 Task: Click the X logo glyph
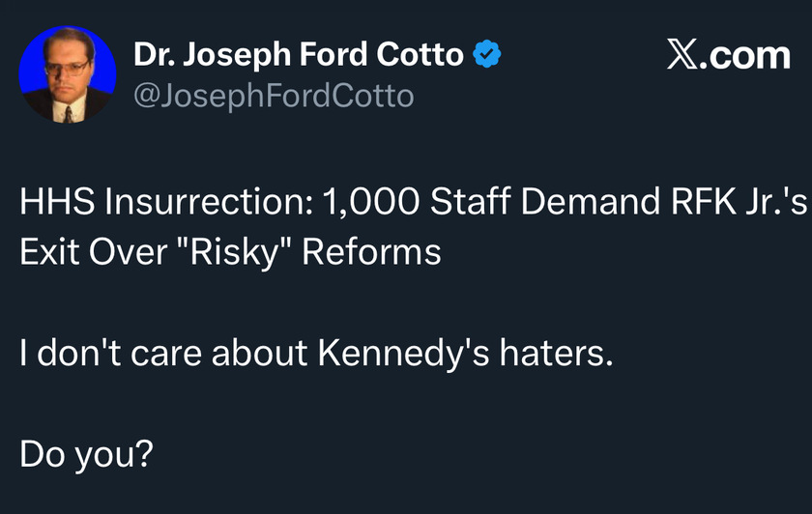682,54
